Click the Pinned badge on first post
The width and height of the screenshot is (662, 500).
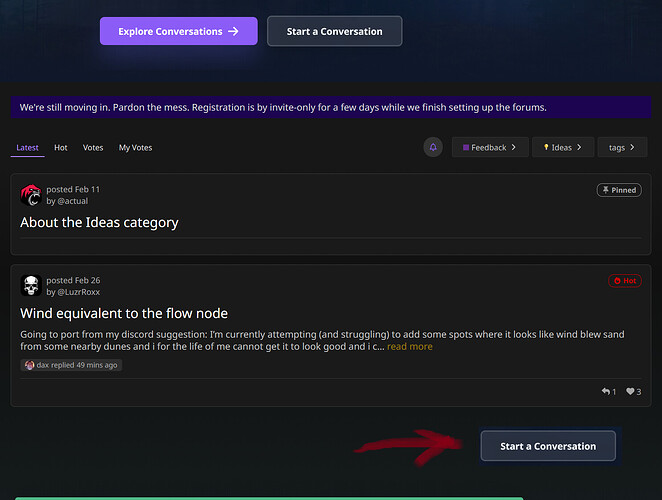click(618, 190)
